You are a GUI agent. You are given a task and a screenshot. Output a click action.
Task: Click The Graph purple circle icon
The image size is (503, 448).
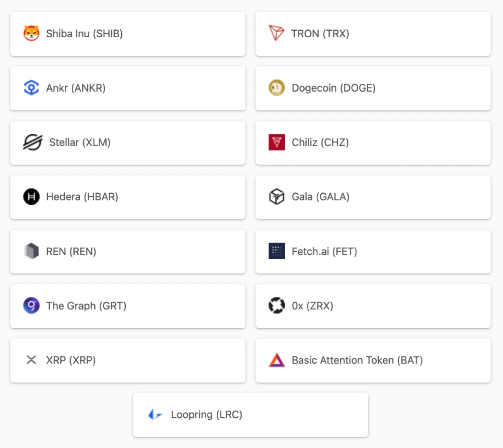pos(31,305)
